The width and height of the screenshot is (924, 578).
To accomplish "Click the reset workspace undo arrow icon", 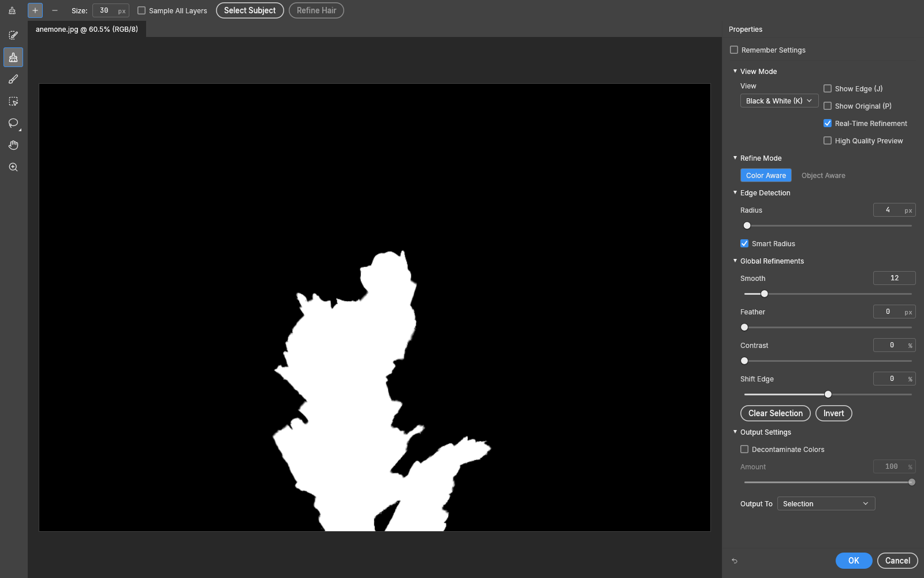I will click(735, 561).
